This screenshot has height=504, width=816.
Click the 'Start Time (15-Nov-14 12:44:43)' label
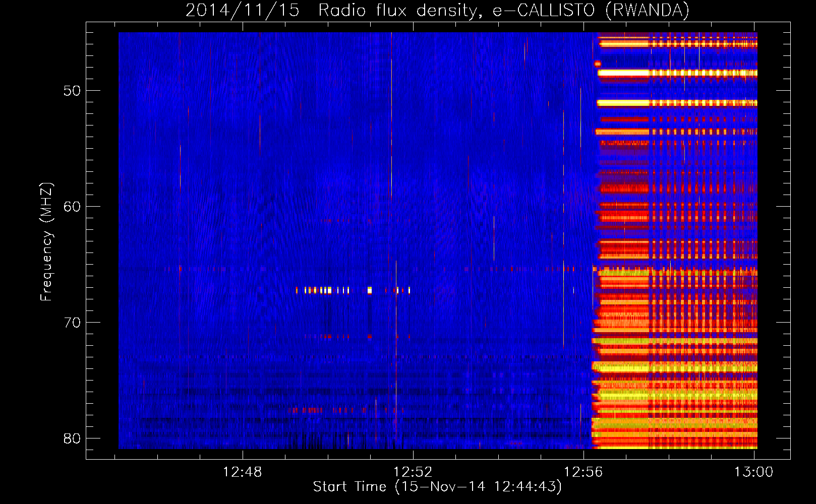point(437,487)
